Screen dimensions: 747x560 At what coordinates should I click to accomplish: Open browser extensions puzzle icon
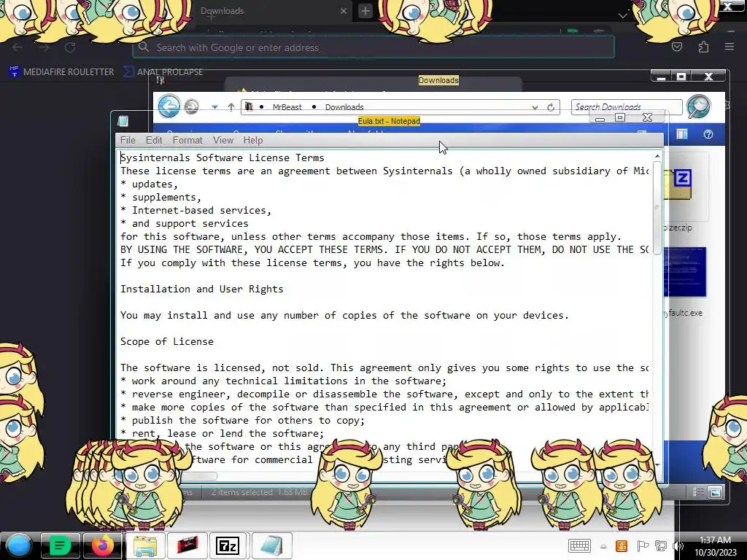[x=703, y=47]
